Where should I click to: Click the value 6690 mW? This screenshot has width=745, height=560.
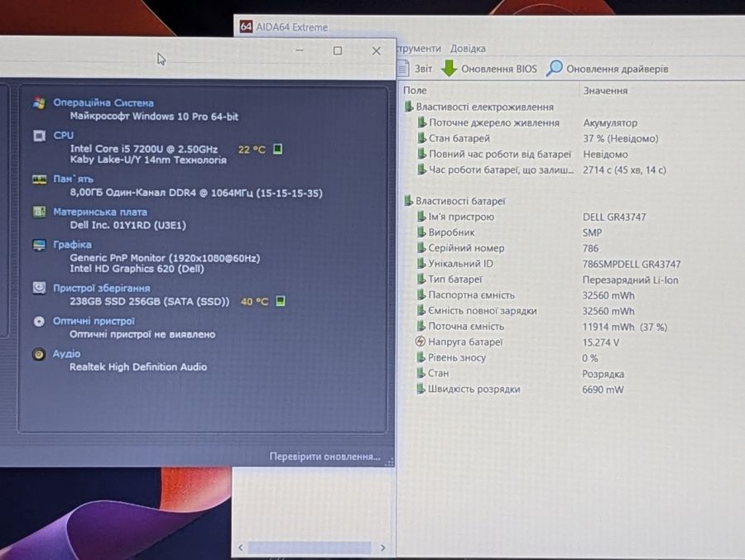(603, 390)
